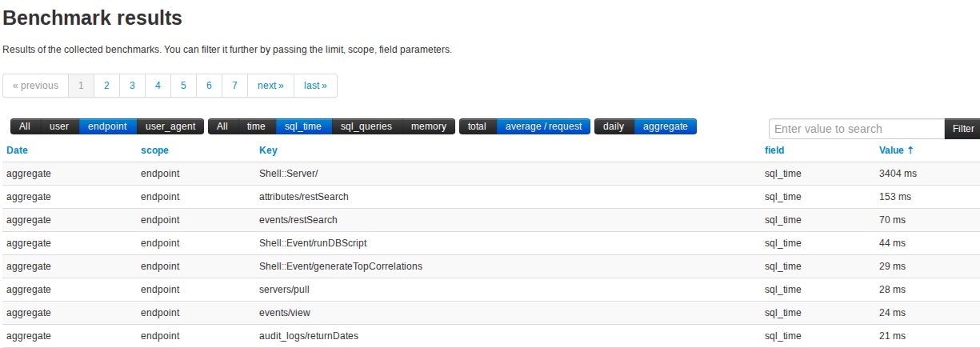
Task: Select average / request mode
Action: coord(543,126)
